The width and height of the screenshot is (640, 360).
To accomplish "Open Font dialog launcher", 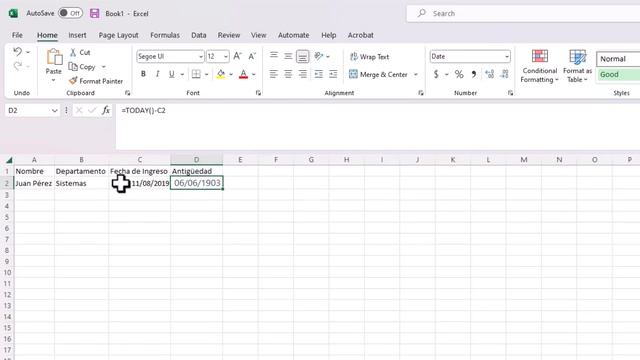I will coord(258,93).
